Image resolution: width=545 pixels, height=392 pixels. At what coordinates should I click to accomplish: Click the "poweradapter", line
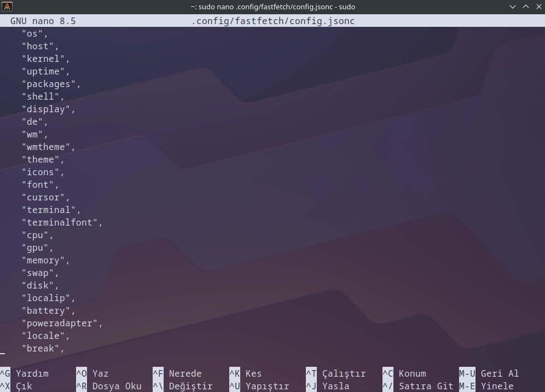(62, 323)
